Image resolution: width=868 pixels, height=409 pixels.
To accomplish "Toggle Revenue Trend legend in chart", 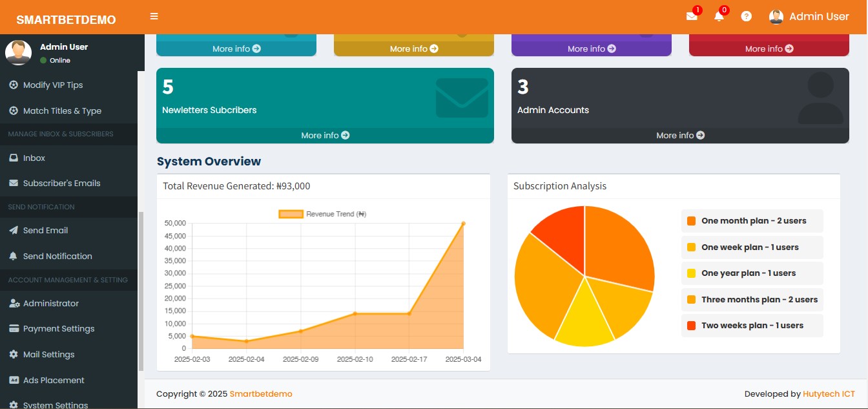I will (322, 214).
